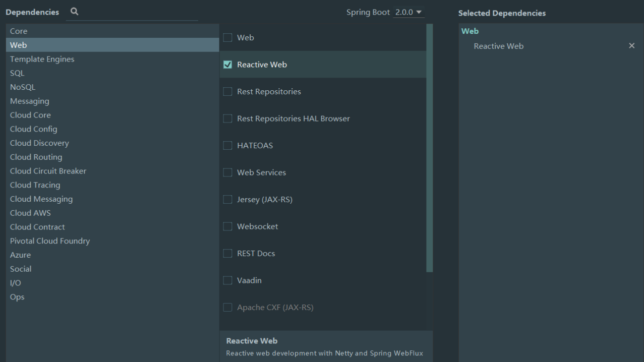Screen dimensions: 644x362
Task: Select the Core category
Action: [x=112, y=31]
